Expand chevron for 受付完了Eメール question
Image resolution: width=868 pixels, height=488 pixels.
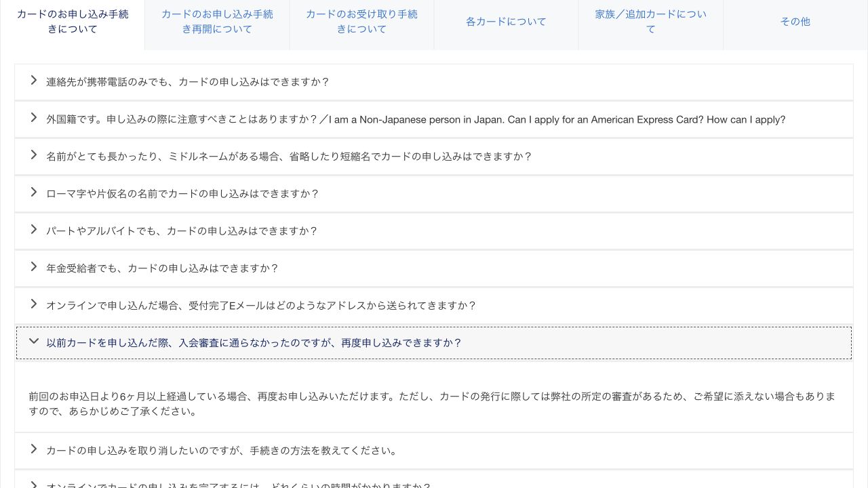click(33, 304)
